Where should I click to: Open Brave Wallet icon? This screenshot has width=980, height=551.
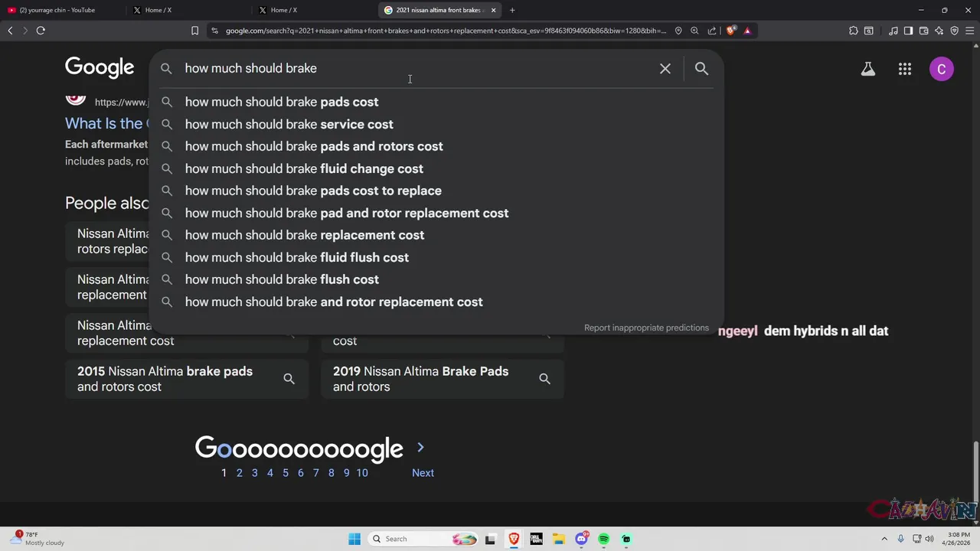point(924,31)
